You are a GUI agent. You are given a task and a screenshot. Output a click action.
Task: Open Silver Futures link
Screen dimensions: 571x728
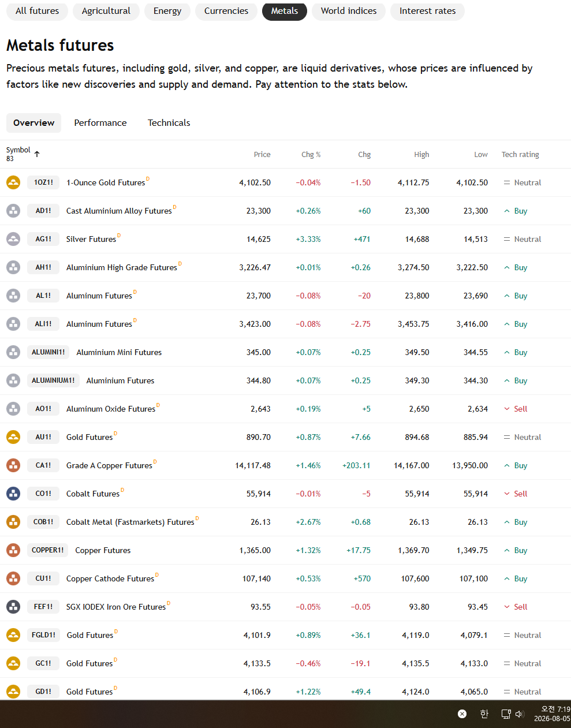pyautogui.click(x=91, y=239)
